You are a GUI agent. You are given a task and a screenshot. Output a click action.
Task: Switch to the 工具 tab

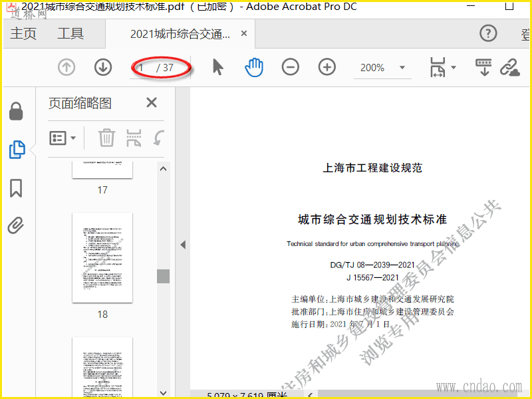pos(70,34)
